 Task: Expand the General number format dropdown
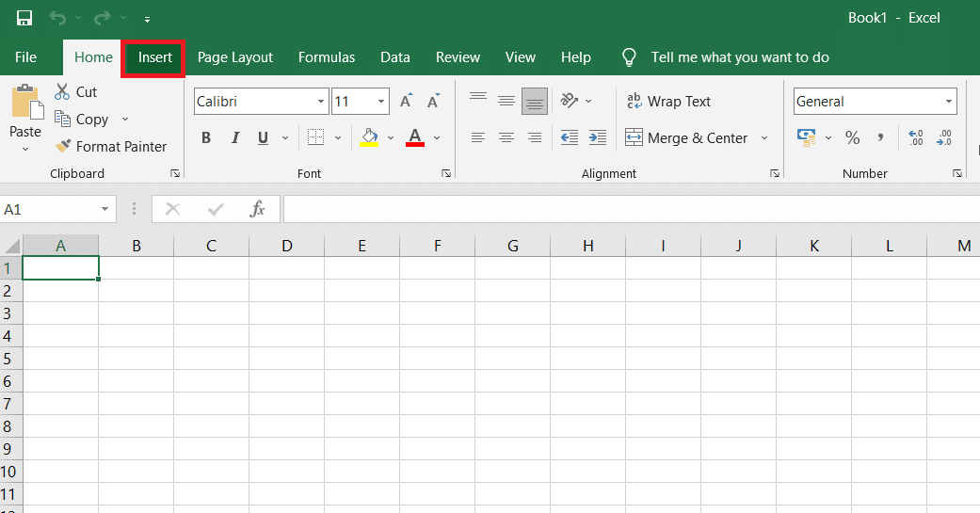point(948,102)
